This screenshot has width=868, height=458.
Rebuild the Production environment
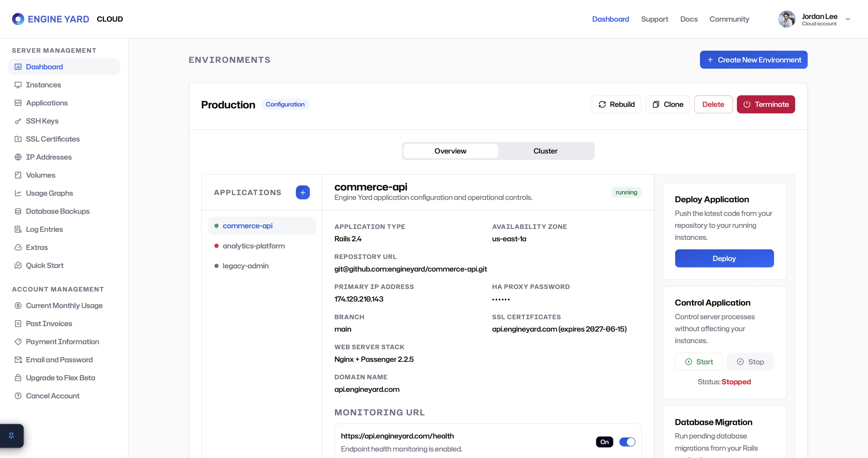616,104
